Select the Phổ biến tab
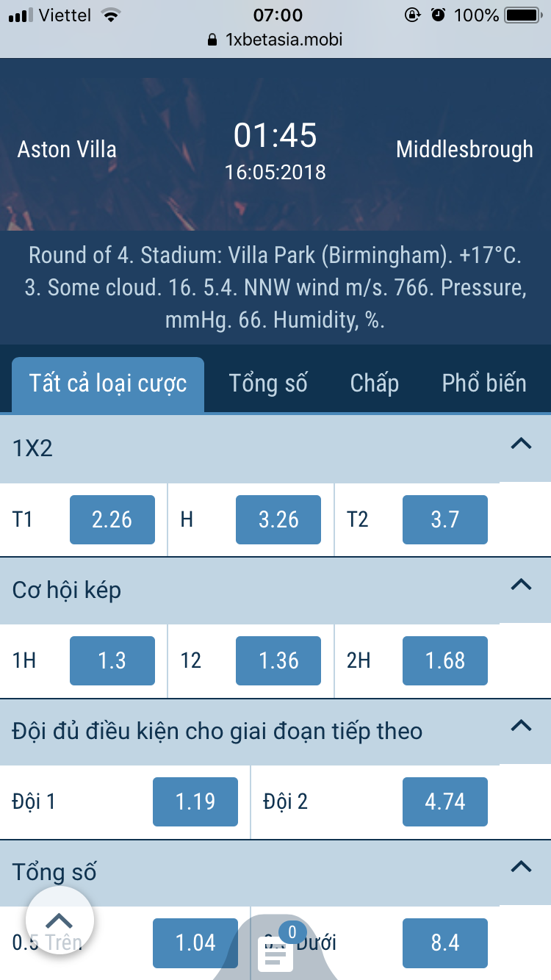The width and height of the screenshot is (551, 980). click(x=484, y=383)
